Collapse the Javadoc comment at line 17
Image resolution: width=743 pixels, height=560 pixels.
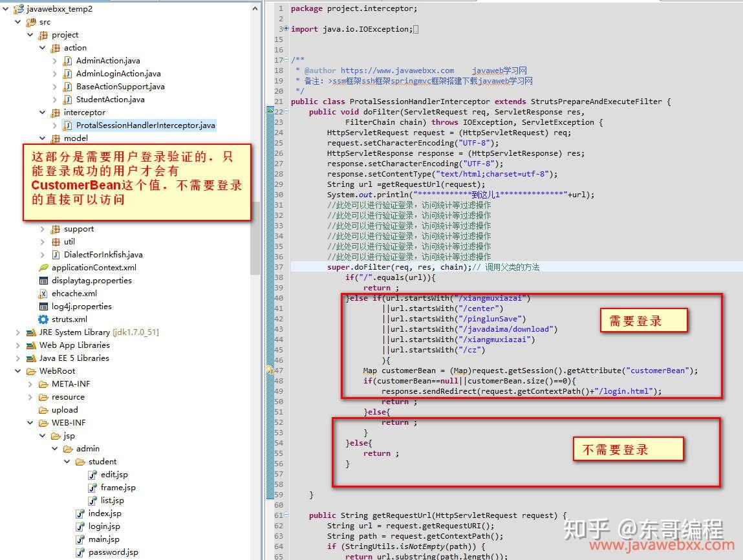(286, 59)
